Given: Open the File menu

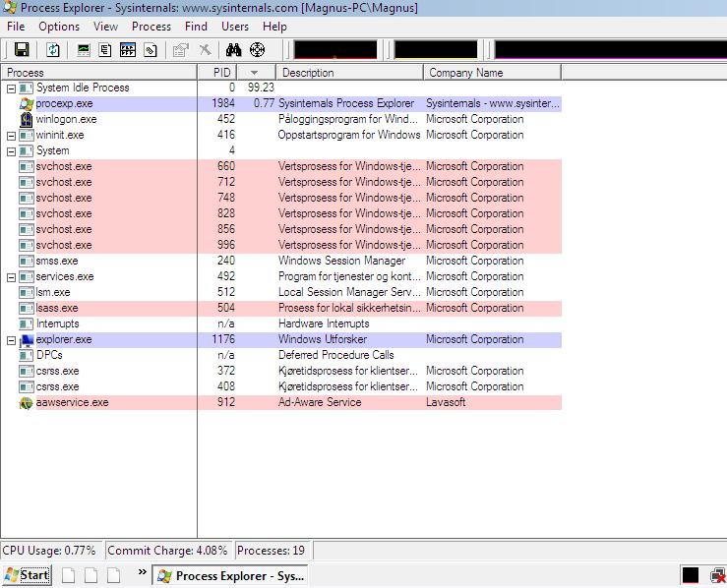Looking at the screenshot, I should pyautogui.click(x=16, y=27).
